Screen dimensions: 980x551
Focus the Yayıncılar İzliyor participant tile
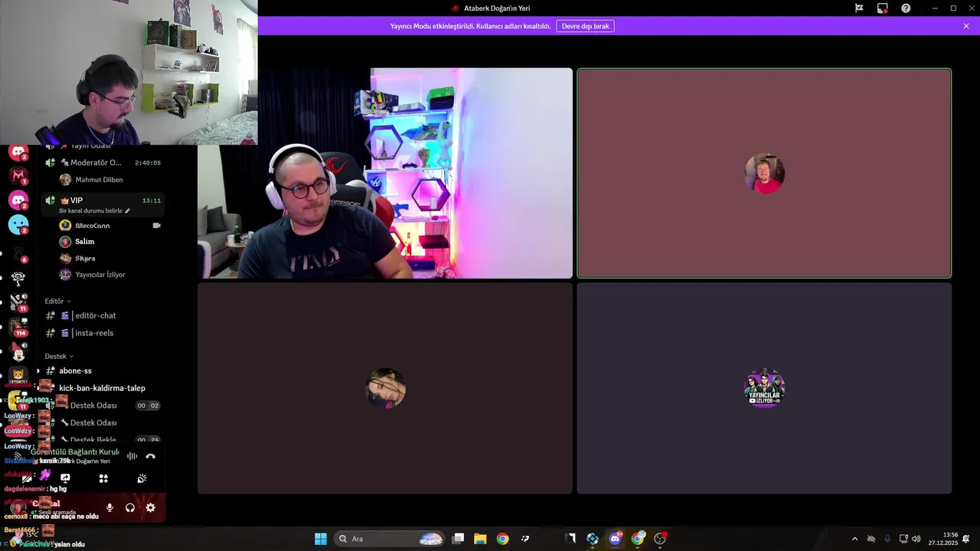click(764, 389)
